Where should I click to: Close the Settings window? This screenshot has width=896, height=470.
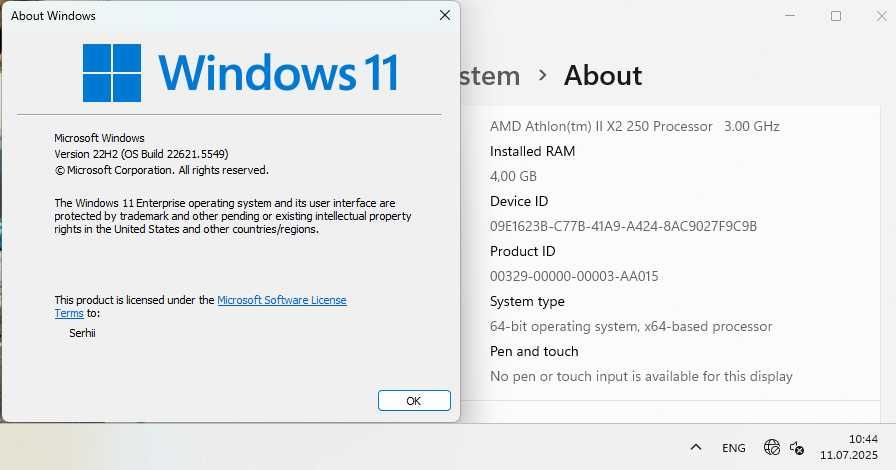(x=881, y=15)
